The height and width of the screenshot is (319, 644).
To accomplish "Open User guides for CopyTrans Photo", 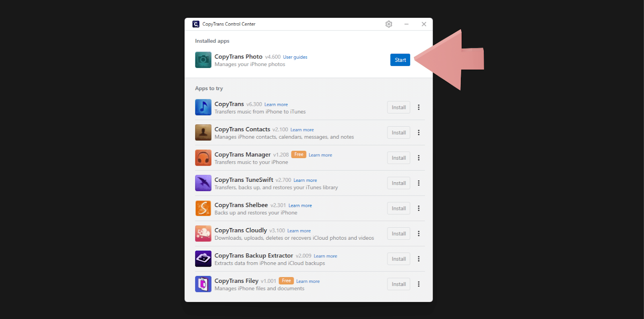I will (295, 57).
